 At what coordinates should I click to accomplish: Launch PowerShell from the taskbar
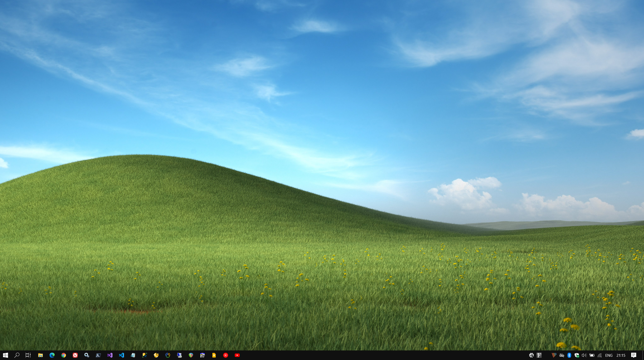tap(98, 355)
